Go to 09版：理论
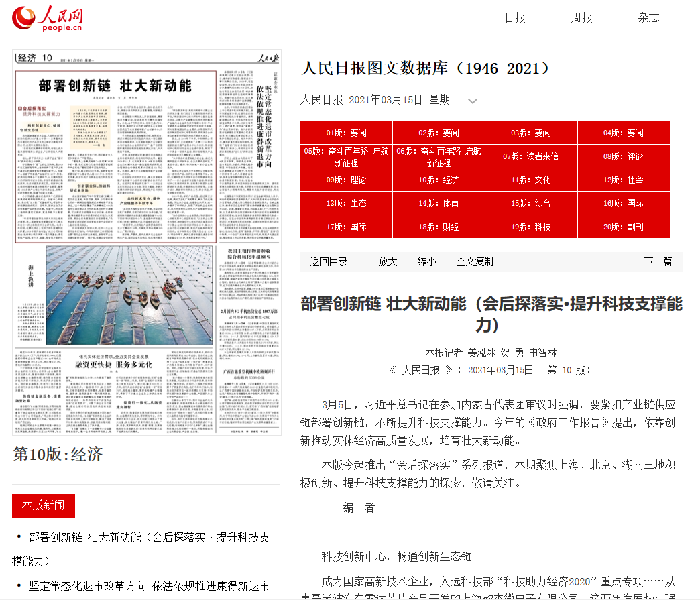Viewport: 700px width, 602px height. pyautogui.click(x=346, y=180)
